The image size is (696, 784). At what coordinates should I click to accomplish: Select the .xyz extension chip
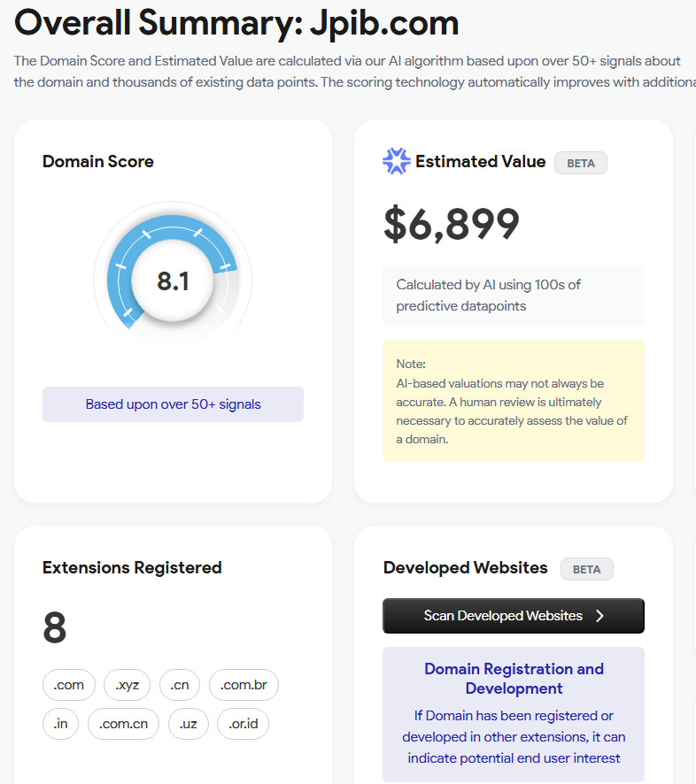pos(128,685)
